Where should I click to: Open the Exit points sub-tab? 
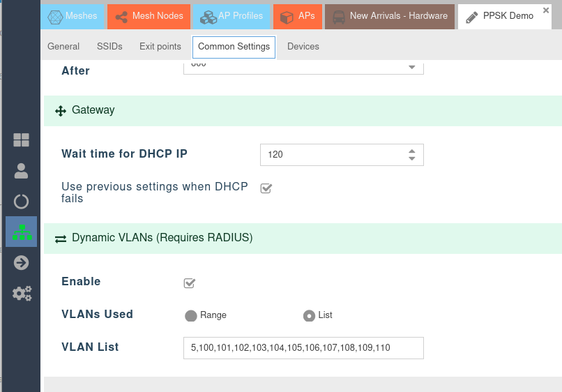pos(160,47)
